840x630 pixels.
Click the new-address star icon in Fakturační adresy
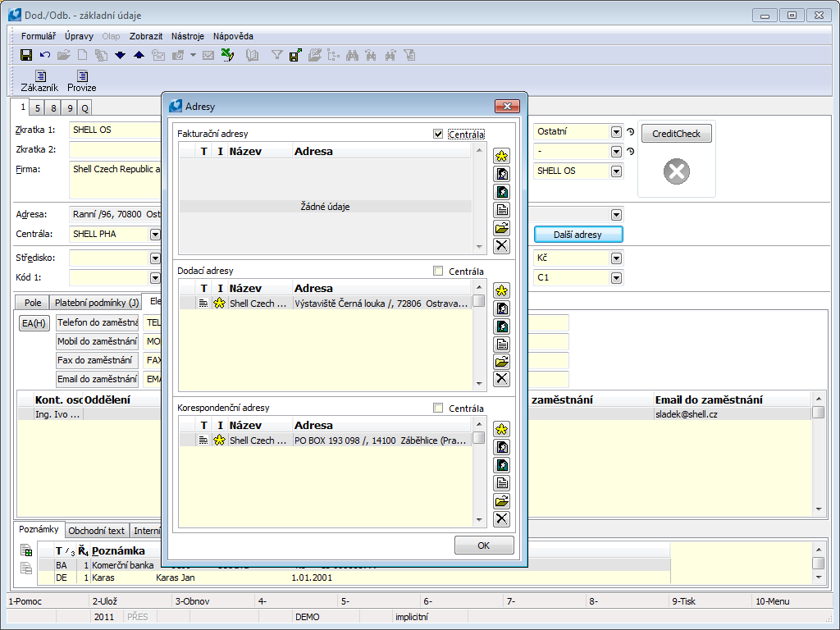pyautogui.click(x=502, y=156)
